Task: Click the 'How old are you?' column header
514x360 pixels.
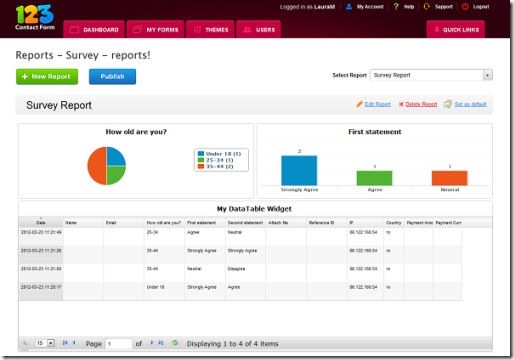Action: coord(164,222)
